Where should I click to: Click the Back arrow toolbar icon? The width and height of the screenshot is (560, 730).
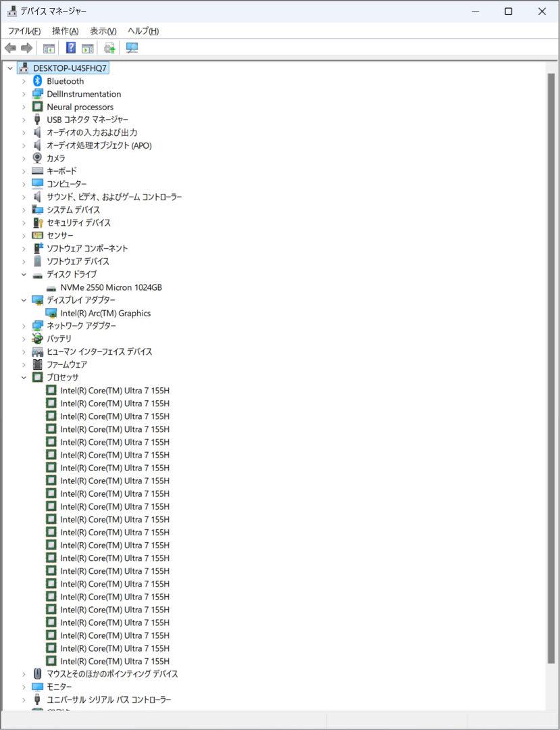pyautogui.click(x=10, y=48)
